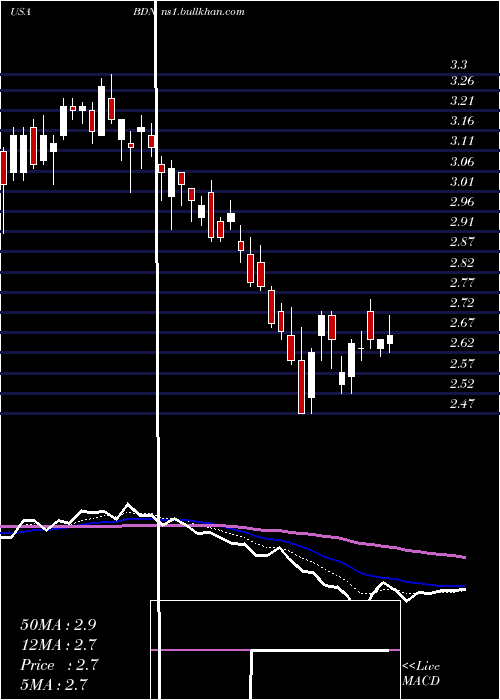The image size is (500, 700).
Task: Click the 2.96 price axis label
Action: tap(462, 202)
